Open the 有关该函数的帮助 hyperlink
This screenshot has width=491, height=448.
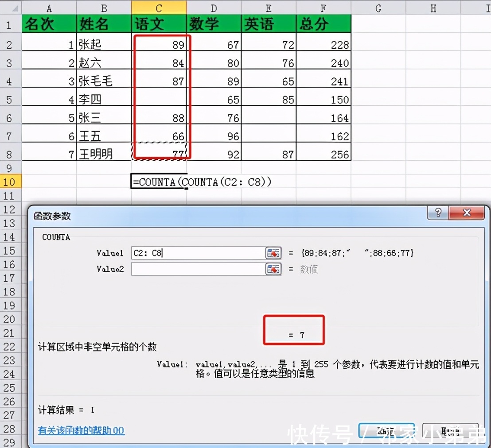point(82,431)
